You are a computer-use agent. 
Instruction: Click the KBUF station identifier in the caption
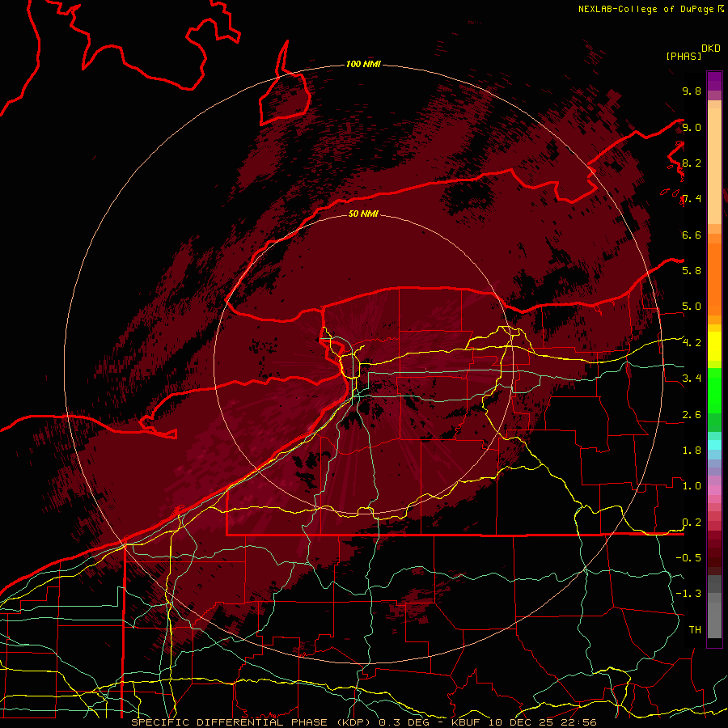(x=466, y=722)
